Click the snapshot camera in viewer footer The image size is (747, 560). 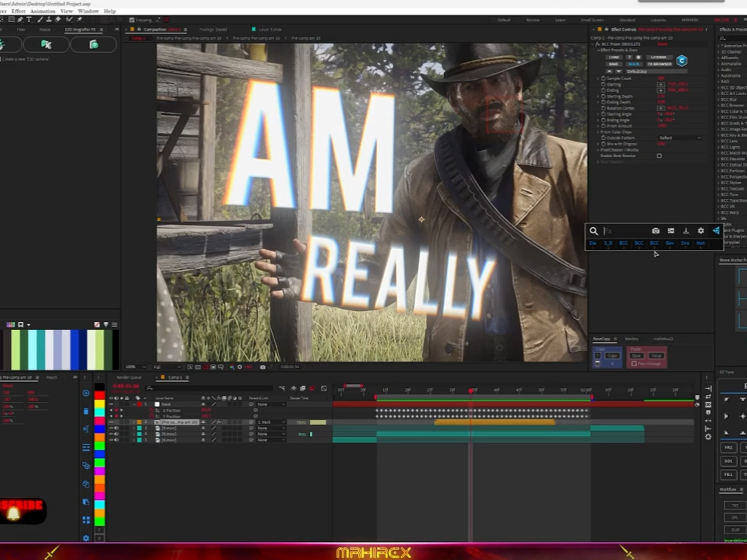[263, 367]
